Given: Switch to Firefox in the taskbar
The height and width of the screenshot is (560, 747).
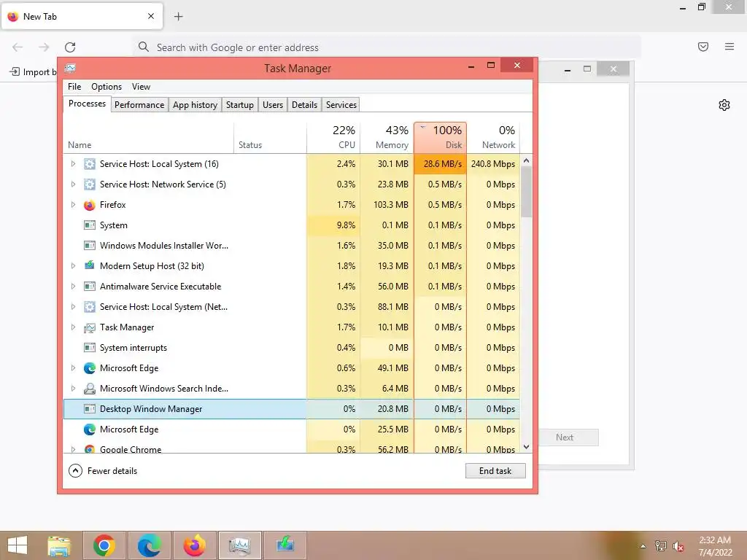Looking at the screenshot, I should point(194,545).
